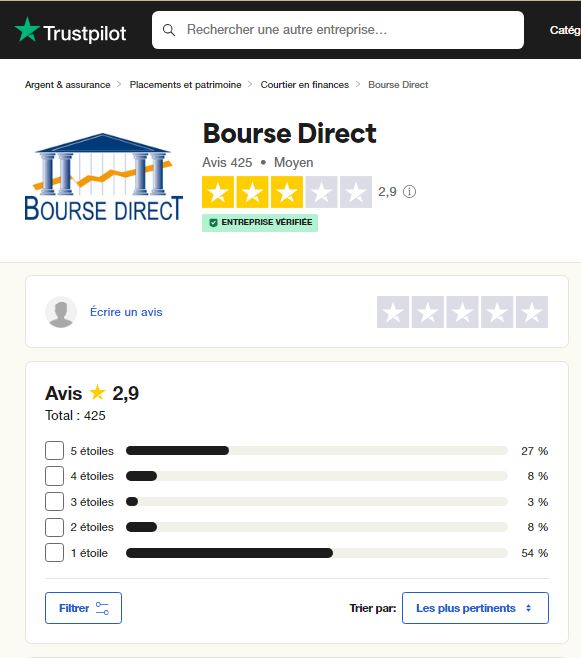Viewport: 581px width, 658px height.
Task: Rate three stars in write review
Action: point(462,312)
